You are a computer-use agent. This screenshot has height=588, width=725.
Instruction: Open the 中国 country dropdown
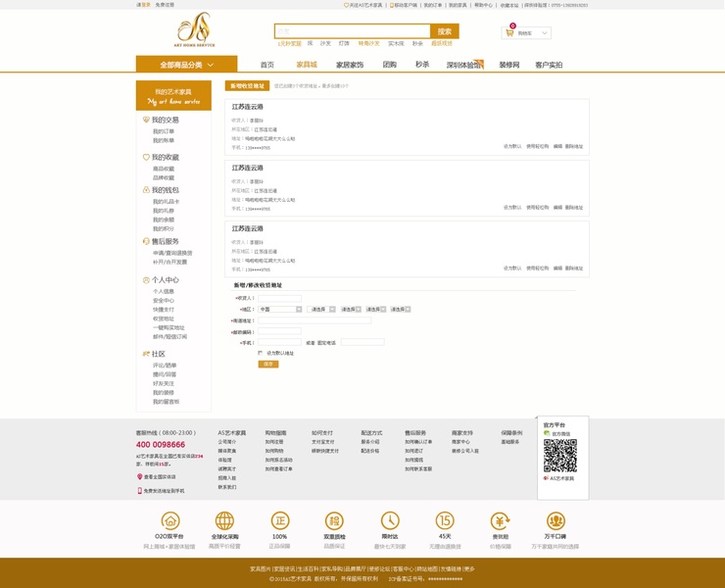tap(280, 309)
